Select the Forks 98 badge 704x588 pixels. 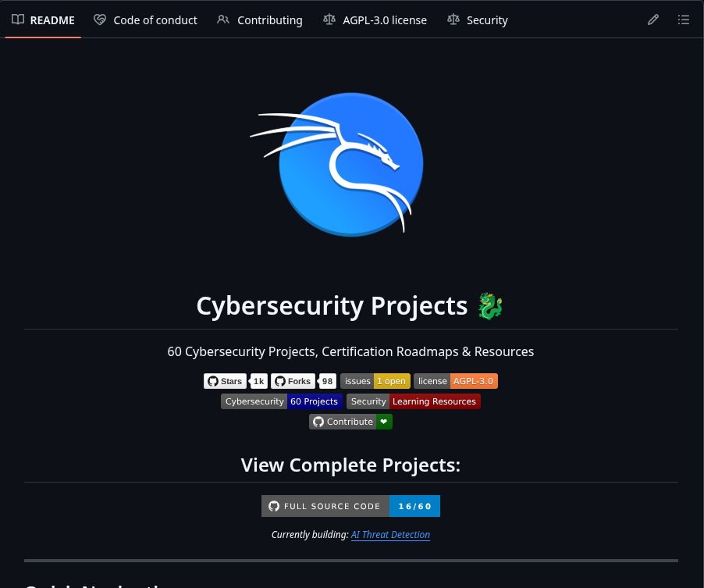tap(303, 381)
